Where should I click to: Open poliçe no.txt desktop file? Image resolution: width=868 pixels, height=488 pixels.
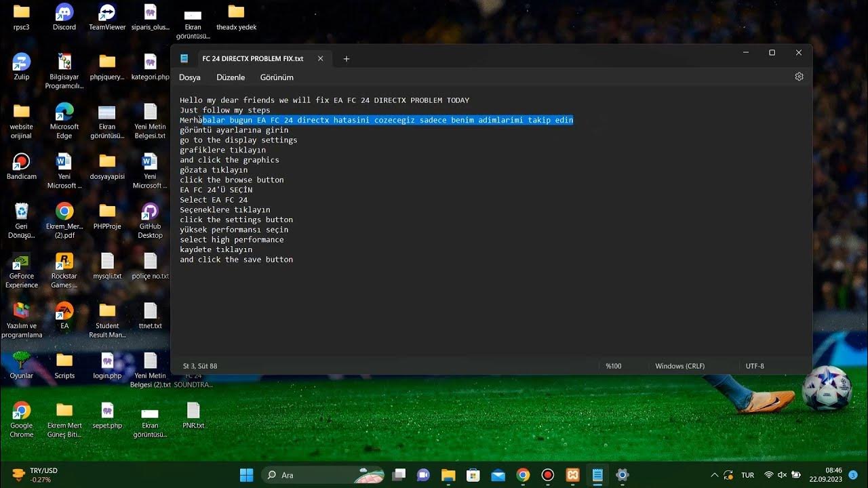pyautogui.click(x=150, y=266)
